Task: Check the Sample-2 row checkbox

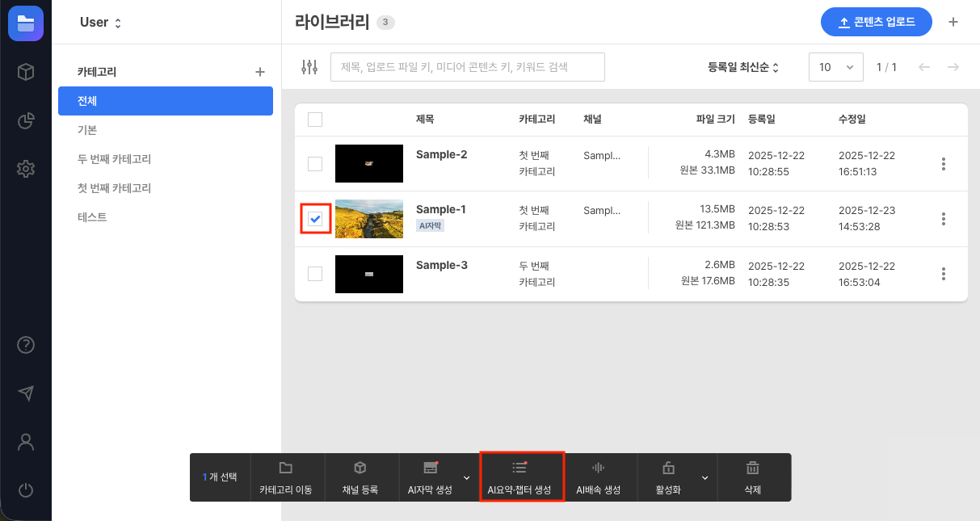Action: pos(315,163)
